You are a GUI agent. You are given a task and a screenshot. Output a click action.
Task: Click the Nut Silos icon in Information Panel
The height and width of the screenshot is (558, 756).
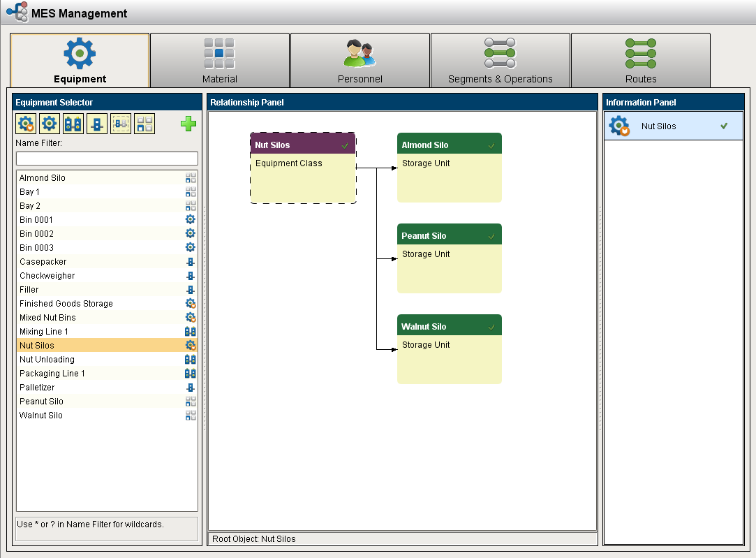pos(619,126)
